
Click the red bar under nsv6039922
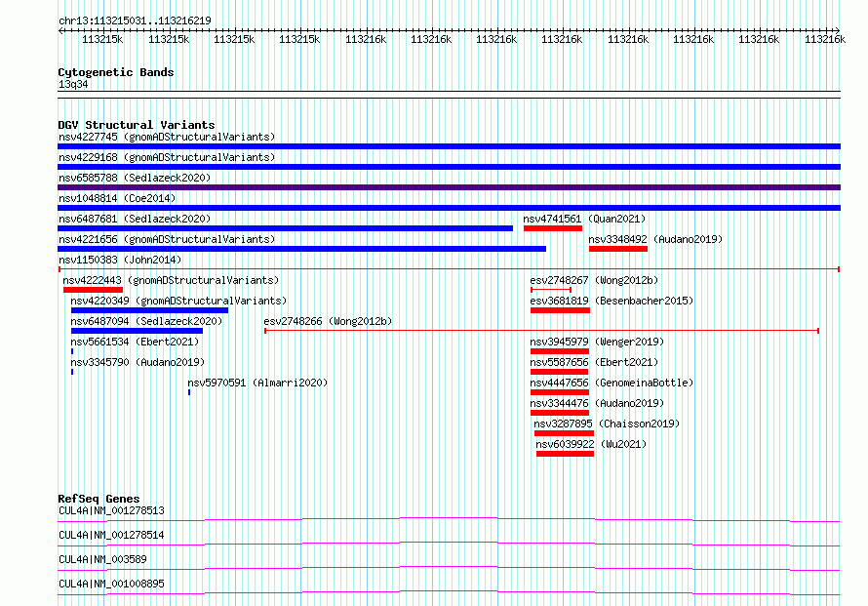tap(565, 454)
